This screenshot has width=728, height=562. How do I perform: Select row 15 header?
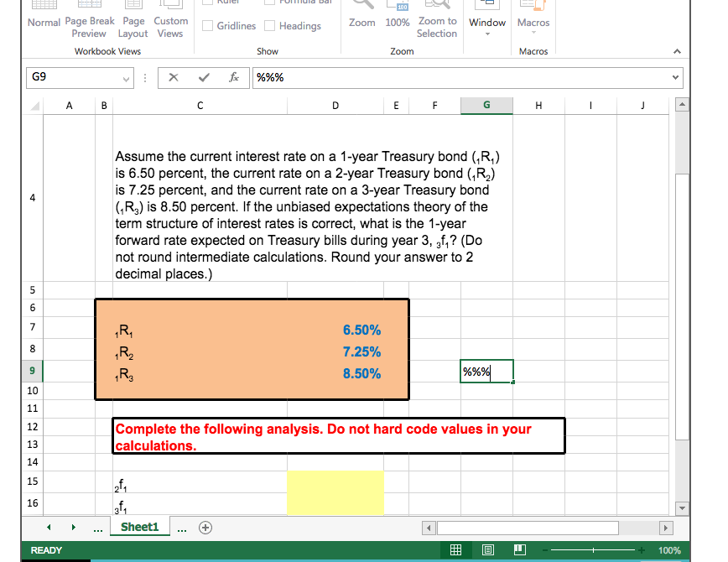coord(32,481)
